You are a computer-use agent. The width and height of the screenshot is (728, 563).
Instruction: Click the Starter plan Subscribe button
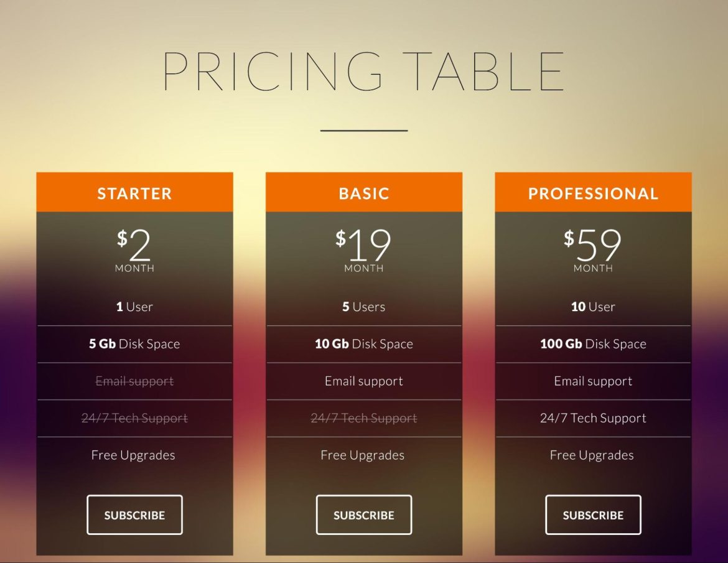coord(134,514)
